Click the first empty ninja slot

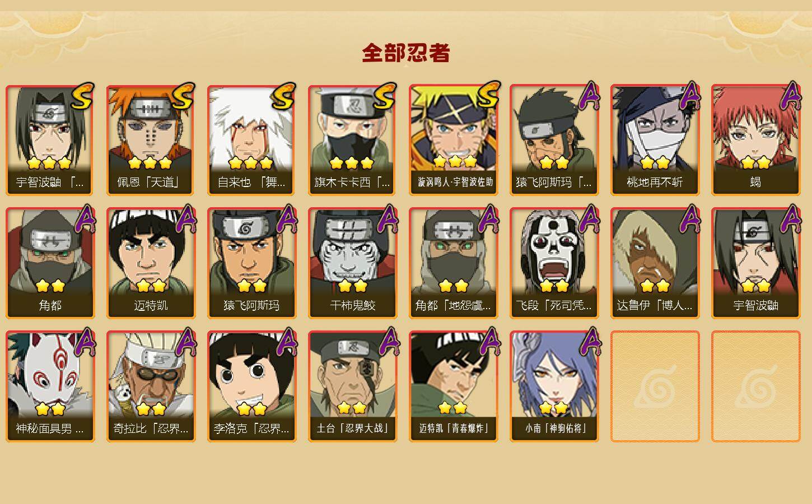pyautogui.click(x=655, y=386)
